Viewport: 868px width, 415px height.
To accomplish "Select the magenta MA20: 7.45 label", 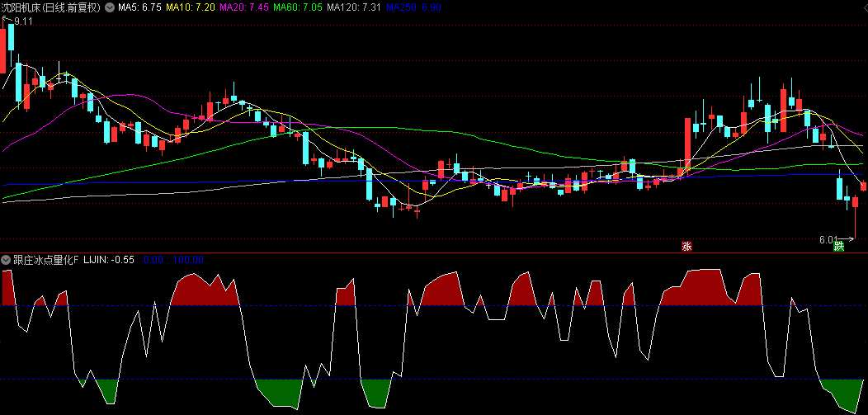I will 245,7.
